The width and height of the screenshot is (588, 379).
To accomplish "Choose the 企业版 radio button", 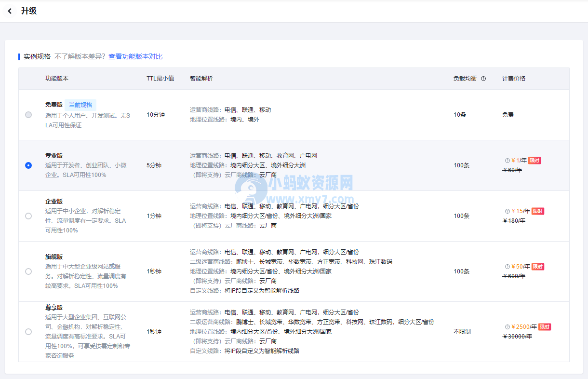I will click(28, 216).
